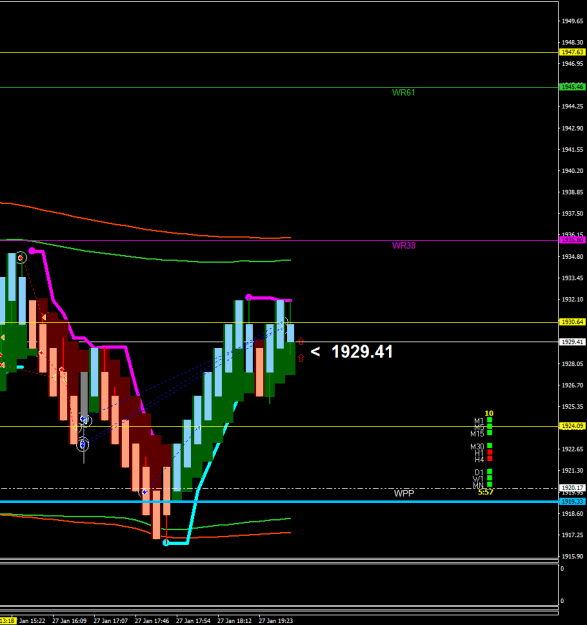Click the large 1929.41 price text
The height and width of the screenshot is (625, 587).
pyautogui.click(x=362, y=352)
